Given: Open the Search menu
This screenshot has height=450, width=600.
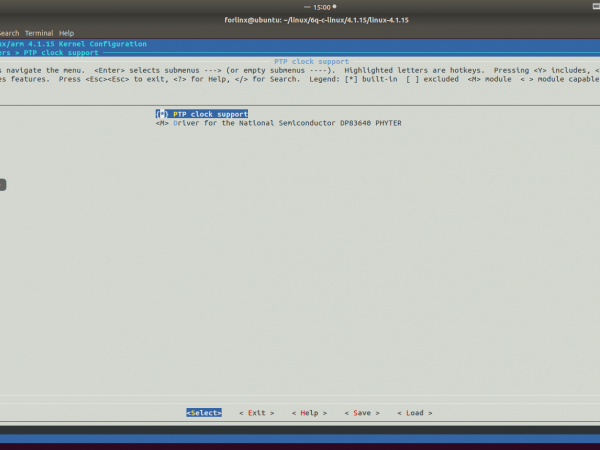Looking at the screenshot, I should pos(9,33).
